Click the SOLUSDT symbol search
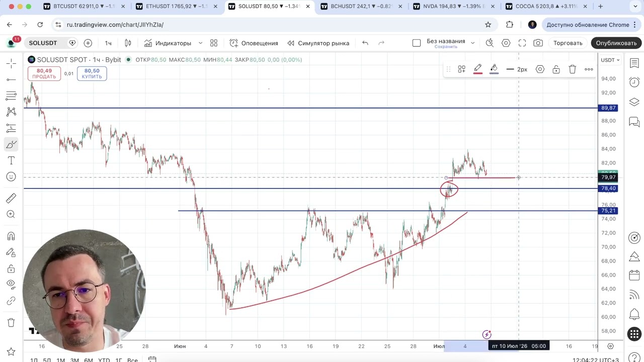 click(43, 43)
